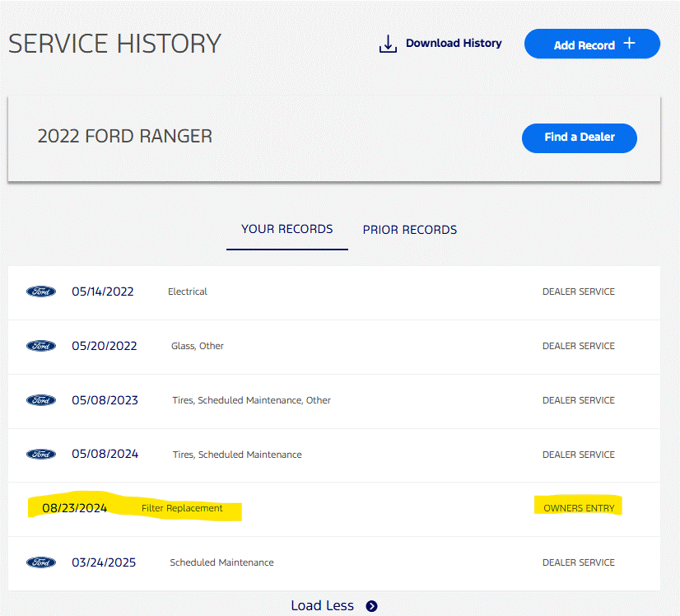Click the Add Record button

(x=592, y=44)
